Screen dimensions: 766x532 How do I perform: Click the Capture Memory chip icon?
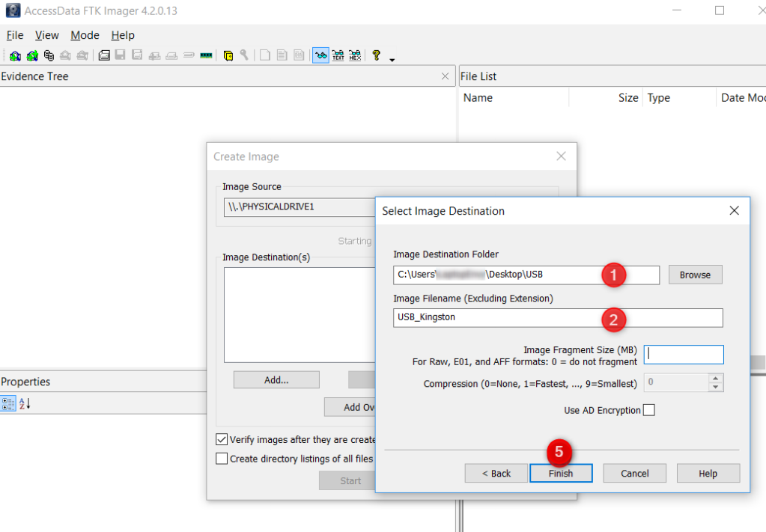[206, 55]
